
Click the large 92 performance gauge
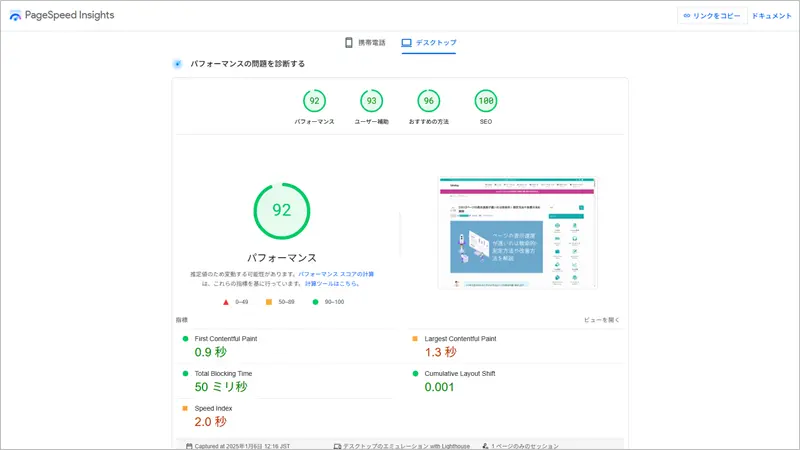281,210
